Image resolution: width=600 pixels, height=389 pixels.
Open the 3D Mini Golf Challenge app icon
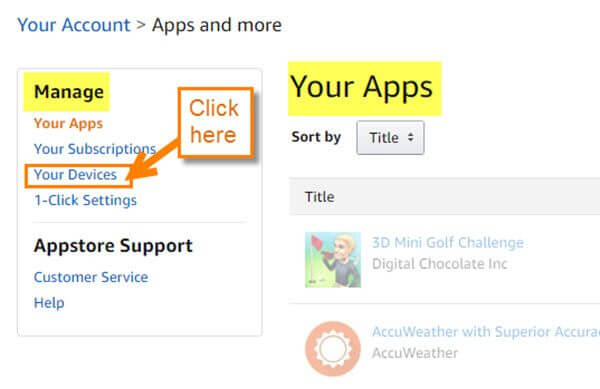click(333, 260)
